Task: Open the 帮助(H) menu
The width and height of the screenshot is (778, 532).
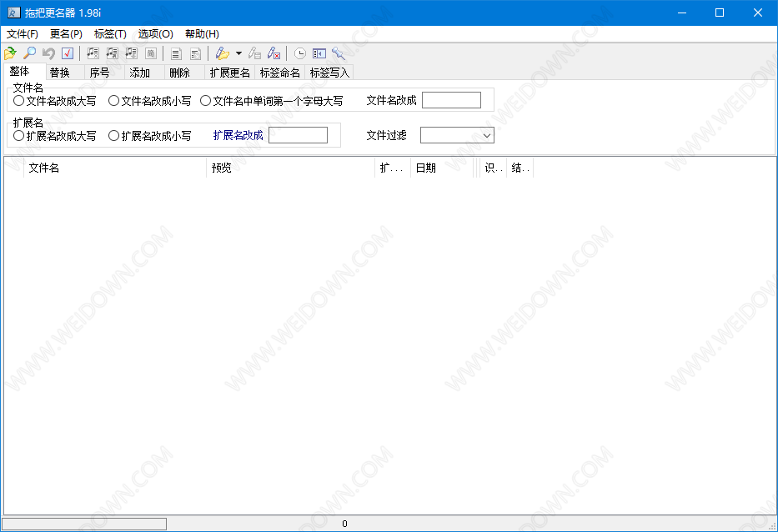Action: click(202, 33)
